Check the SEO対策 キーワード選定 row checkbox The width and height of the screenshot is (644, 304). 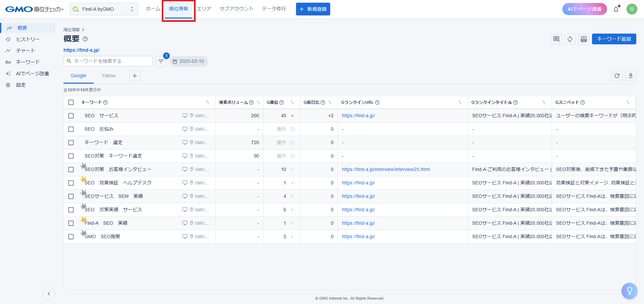[71, 156]
